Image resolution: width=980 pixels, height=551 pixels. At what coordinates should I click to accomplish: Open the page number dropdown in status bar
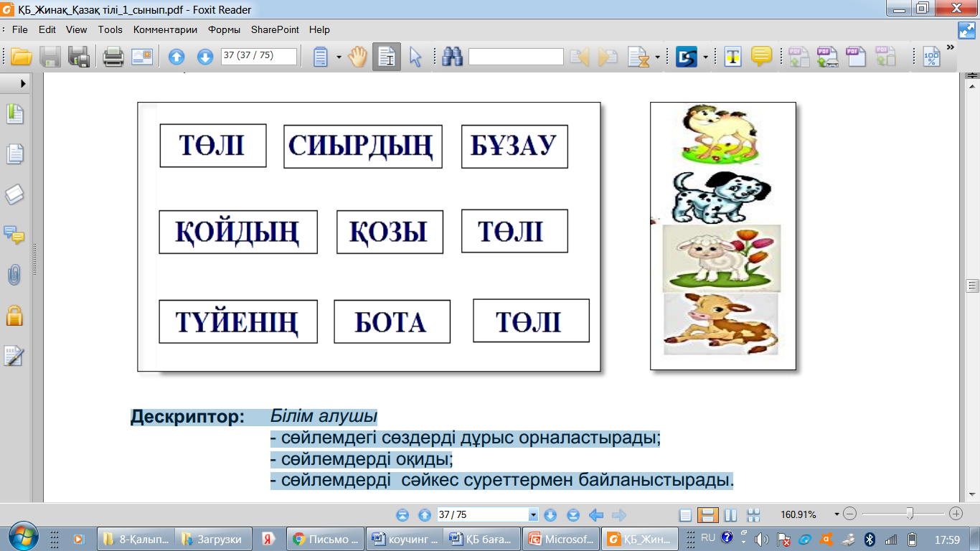click(x=533, y=514)
